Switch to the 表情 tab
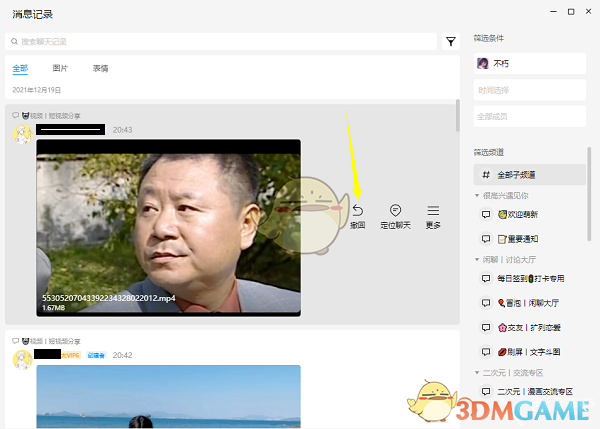Screen dimensions: 600x429 [x=100, y=69]
